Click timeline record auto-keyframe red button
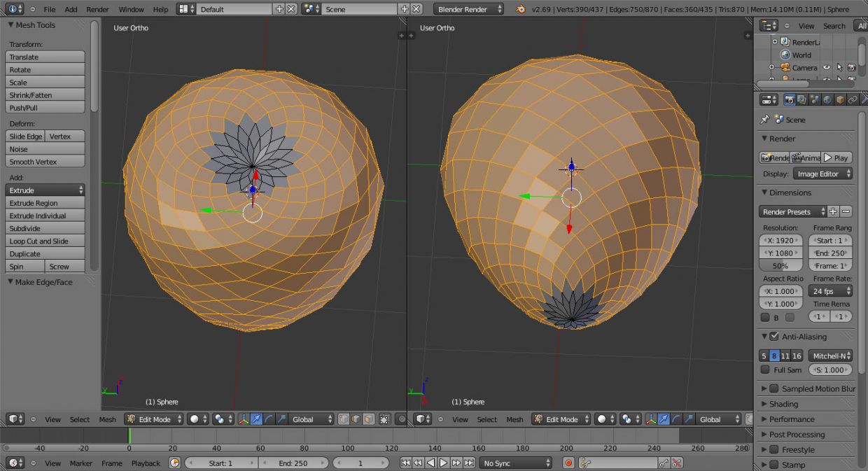 pos(569,463)
